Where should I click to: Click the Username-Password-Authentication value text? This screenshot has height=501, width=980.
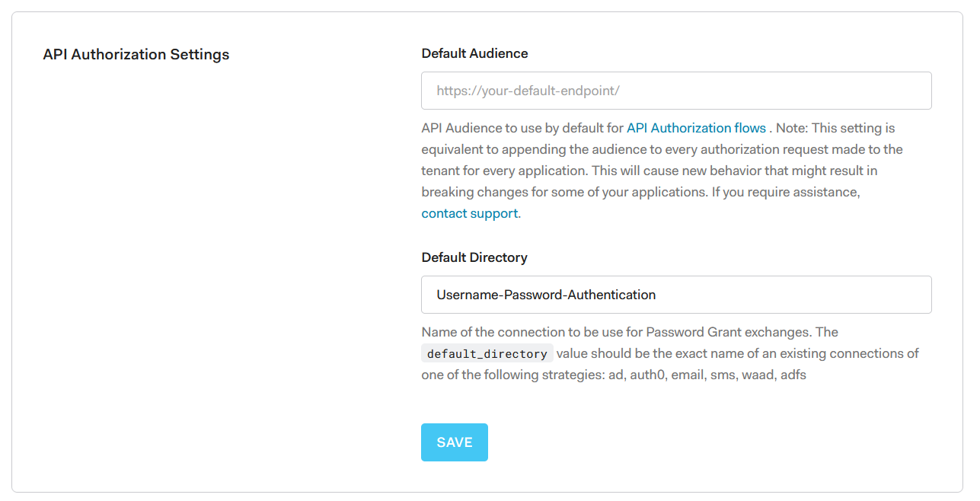546,295
